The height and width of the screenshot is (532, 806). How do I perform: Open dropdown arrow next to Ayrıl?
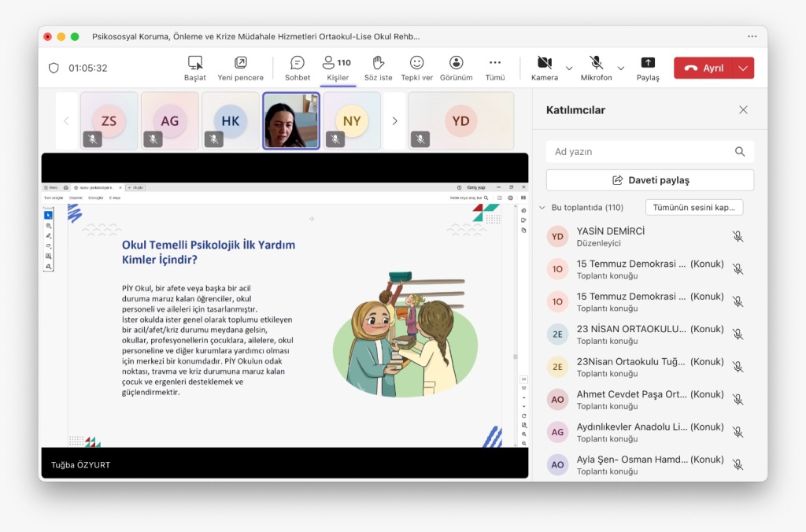[743, 68]
